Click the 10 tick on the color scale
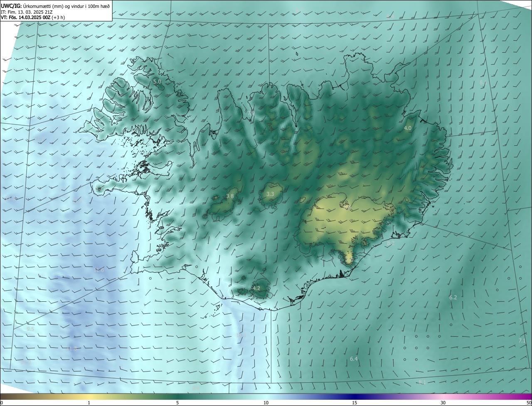This screenshot has width=532, height=406. tap(266, 403)
